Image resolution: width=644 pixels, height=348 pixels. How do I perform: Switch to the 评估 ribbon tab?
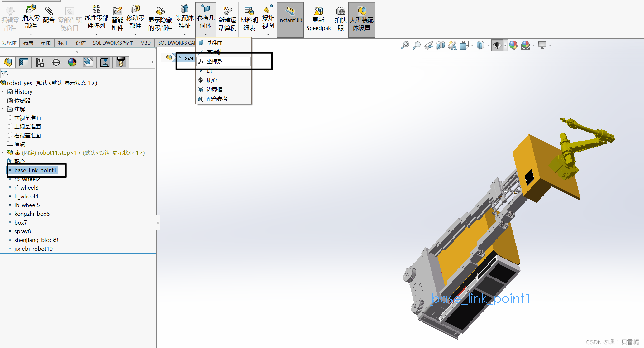[81, 43]
